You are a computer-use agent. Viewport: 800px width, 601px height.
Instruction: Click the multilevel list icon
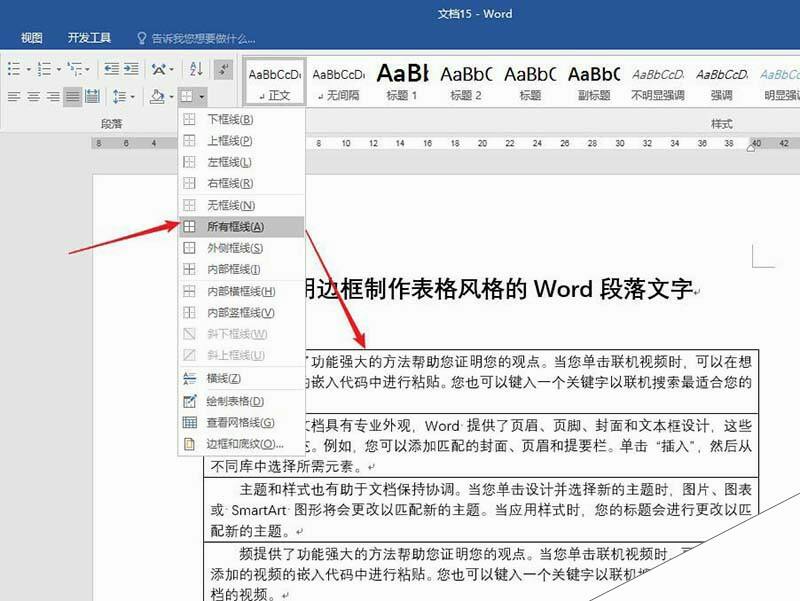point(75,69)
